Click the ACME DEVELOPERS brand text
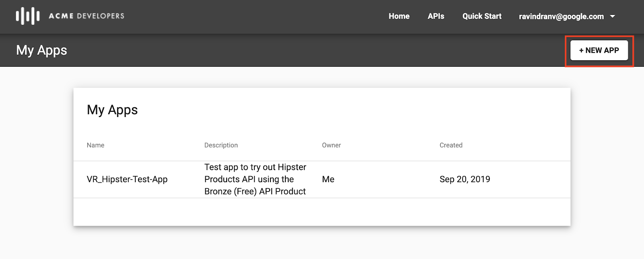This screenshot has height=259, width=644. [87, 16]
